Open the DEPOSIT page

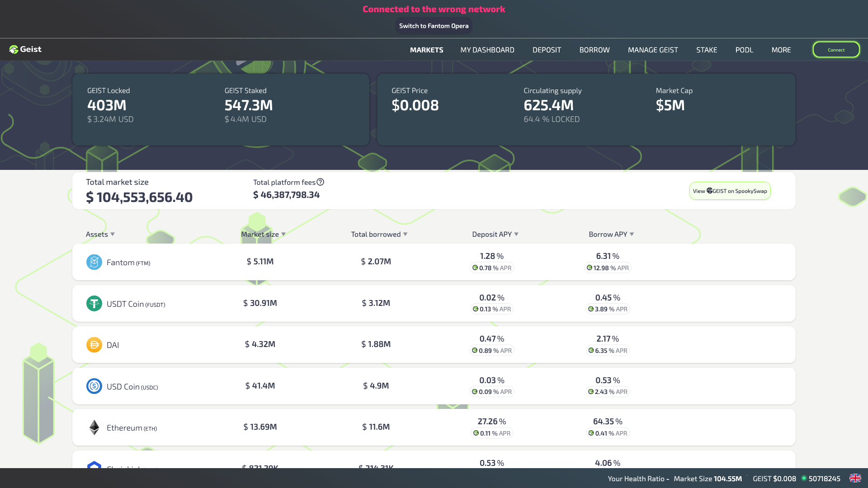[547, 50]
